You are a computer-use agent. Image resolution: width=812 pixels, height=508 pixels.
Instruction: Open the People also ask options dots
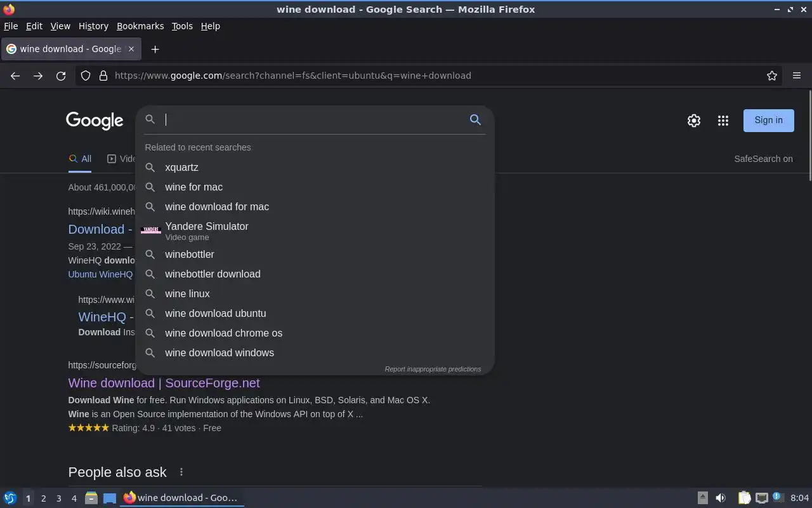[x=181, y=472]
